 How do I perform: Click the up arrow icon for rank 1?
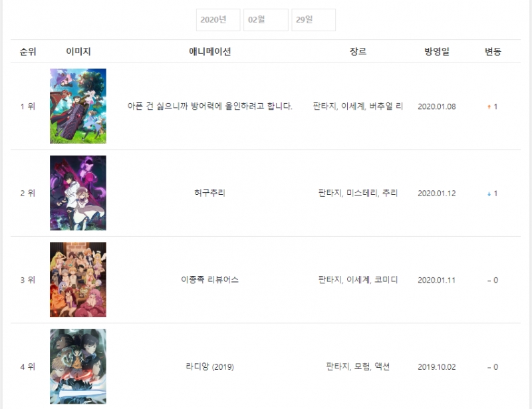click(489, 107)
